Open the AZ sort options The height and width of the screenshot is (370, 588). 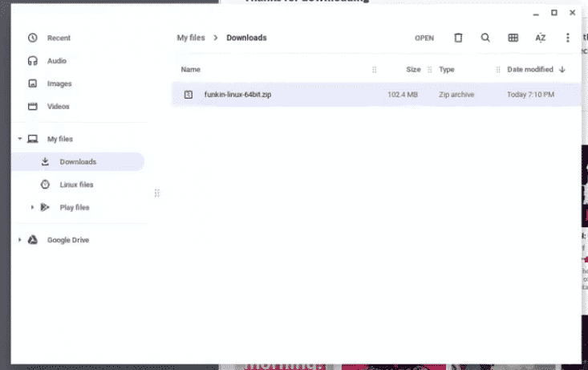point(540,38)
